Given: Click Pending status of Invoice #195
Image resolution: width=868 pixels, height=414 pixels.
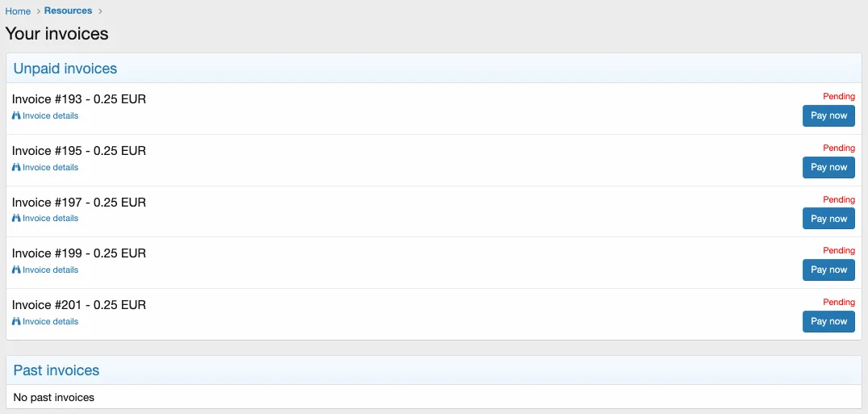Looking at the screenshot, I should point(839,148).
